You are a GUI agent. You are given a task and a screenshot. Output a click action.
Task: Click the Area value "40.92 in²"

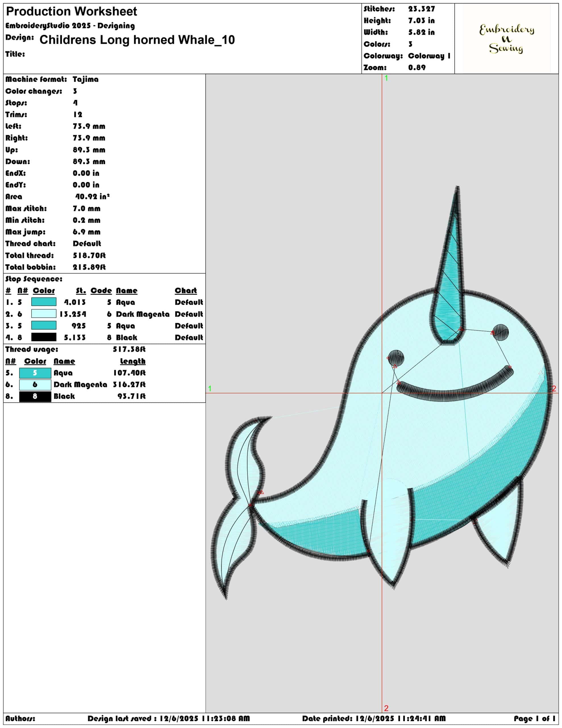click(92, 197)
